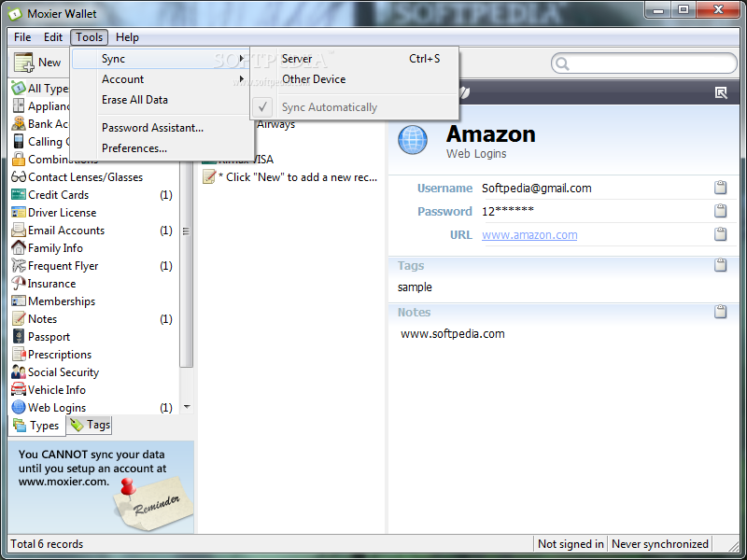The image size is (747, 560).
Task: Copy the Notes with the clipboard icon
Action: pyautogui.click(x=720, y=312)
